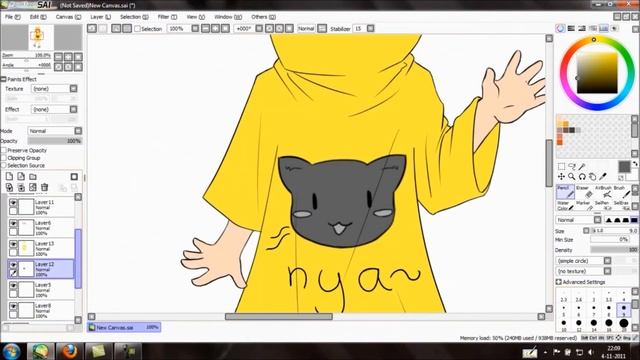The width and height of the screenshot is (640, 360).
Task: Enable Clipping Group checkbox
Action: click(4, 158)
